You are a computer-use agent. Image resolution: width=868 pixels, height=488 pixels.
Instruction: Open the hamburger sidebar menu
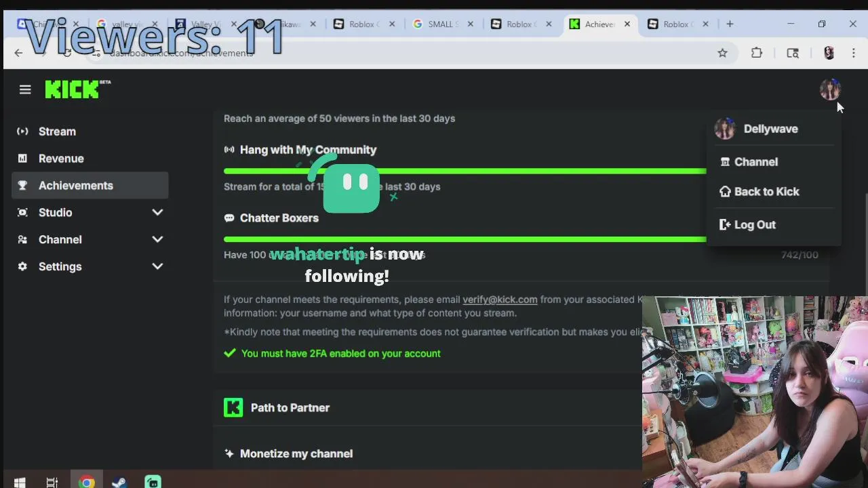pyautogui.click(x=25, y=89)
